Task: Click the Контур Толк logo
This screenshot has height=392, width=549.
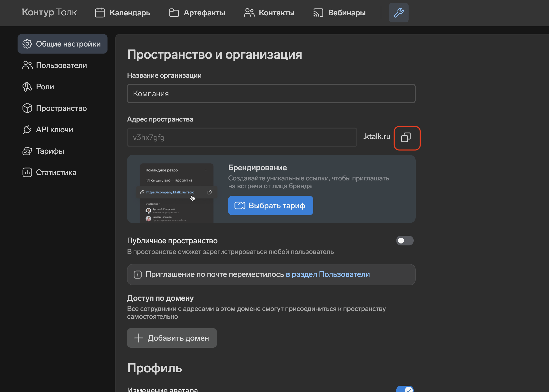Action: (49, 12)
